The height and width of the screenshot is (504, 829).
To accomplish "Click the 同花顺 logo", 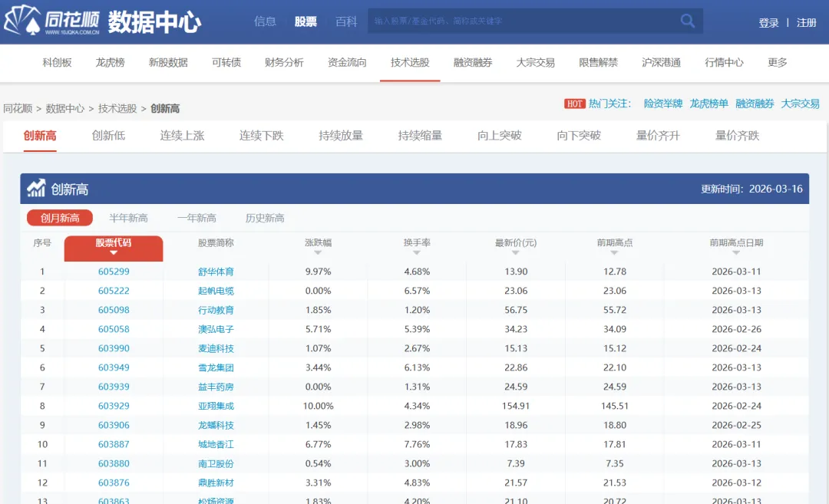I will (x=52, y=21).
